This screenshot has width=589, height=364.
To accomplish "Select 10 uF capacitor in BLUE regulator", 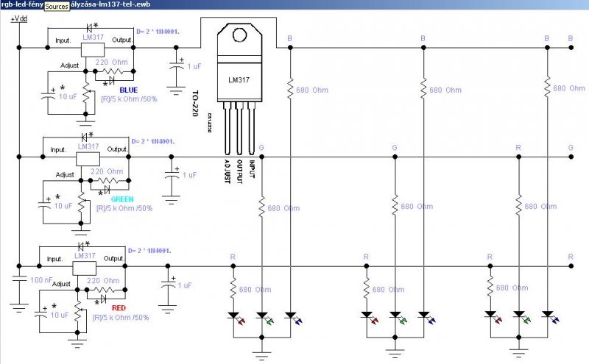I will 48,96.
